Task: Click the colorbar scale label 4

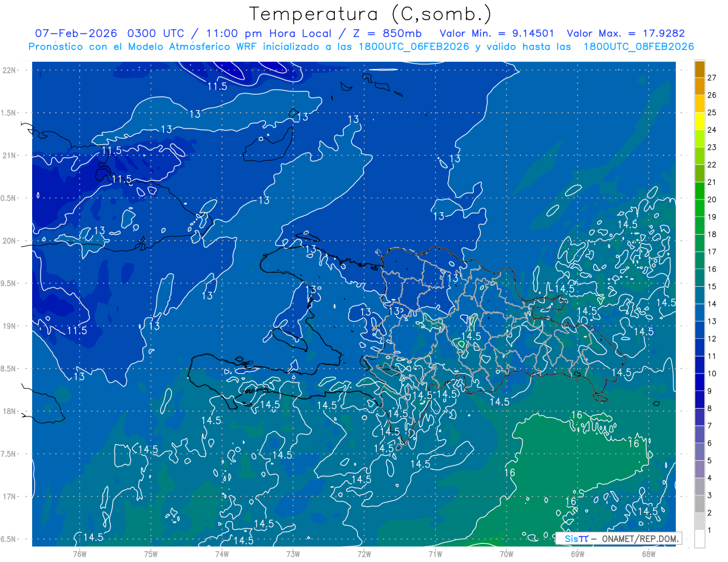Action: [x=710, y=478]
